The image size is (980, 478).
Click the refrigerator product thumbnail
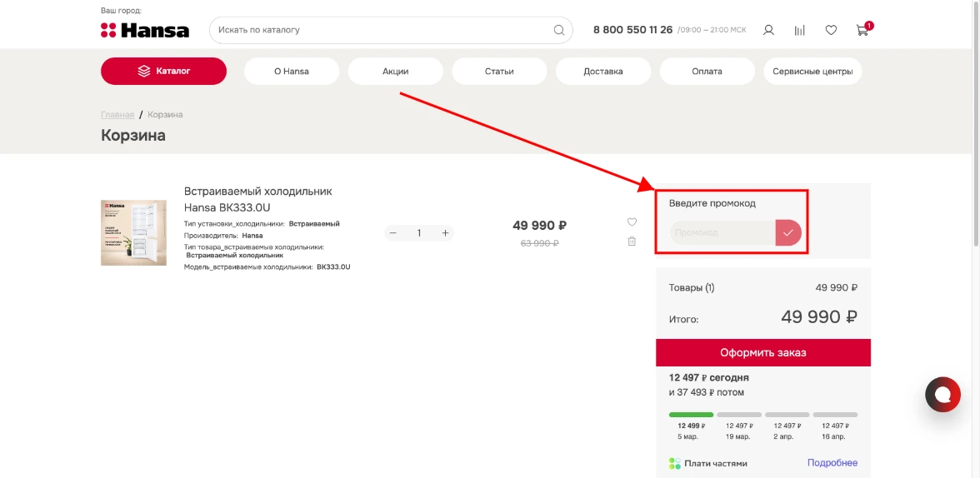[x=133, y=232]
